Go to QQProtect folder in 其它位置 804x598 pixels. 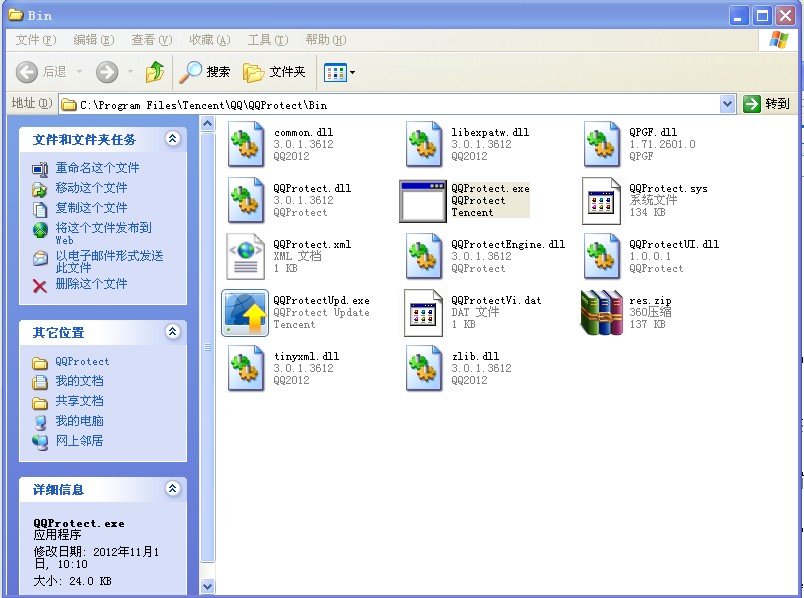click(82, 362)
